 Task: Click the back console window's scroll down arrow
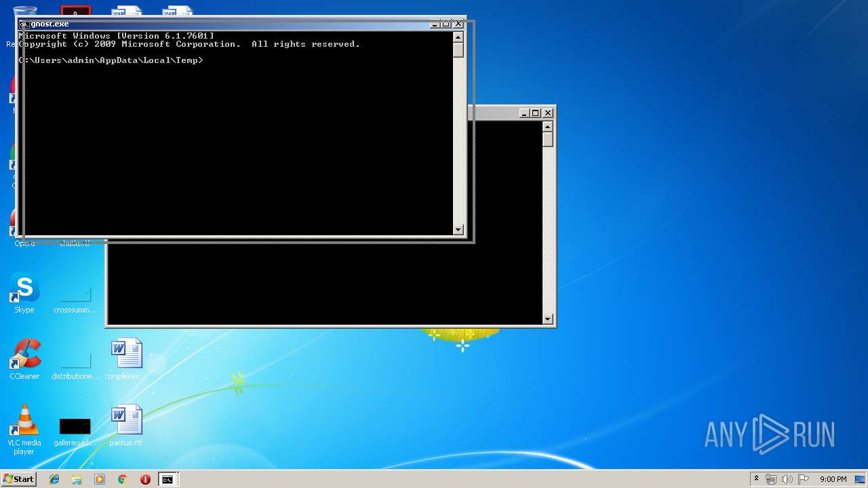click(x=548, y=319)
